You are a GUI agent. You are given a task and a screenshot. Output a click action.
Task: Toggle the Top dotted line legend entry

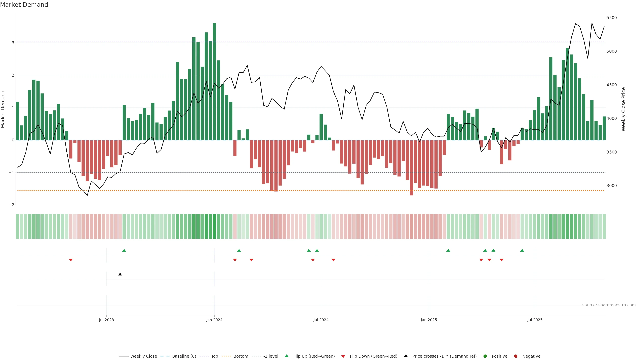click(x=214, y=356)
